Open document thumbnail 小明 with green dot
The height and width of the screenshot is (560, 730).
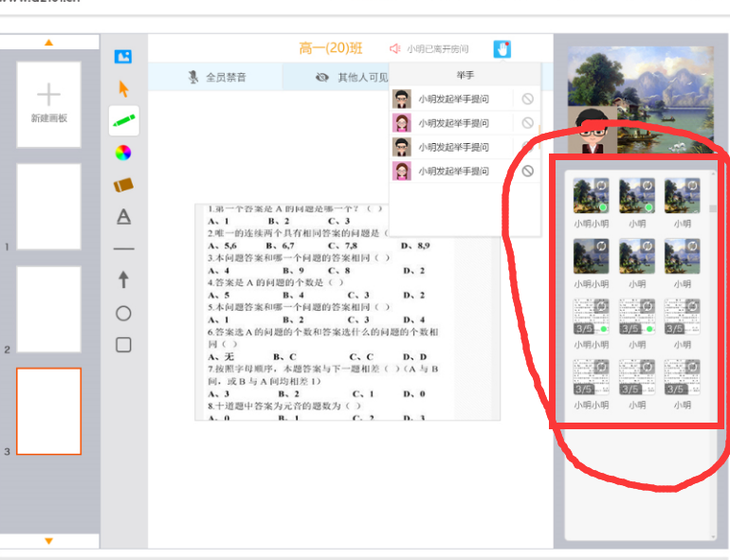pos(637,316)
